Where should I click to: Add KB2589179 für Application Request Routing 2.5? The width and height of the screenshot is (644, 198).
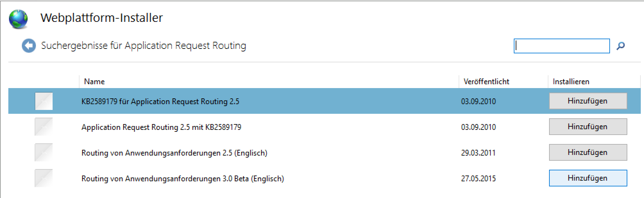(x=588, y=101)
